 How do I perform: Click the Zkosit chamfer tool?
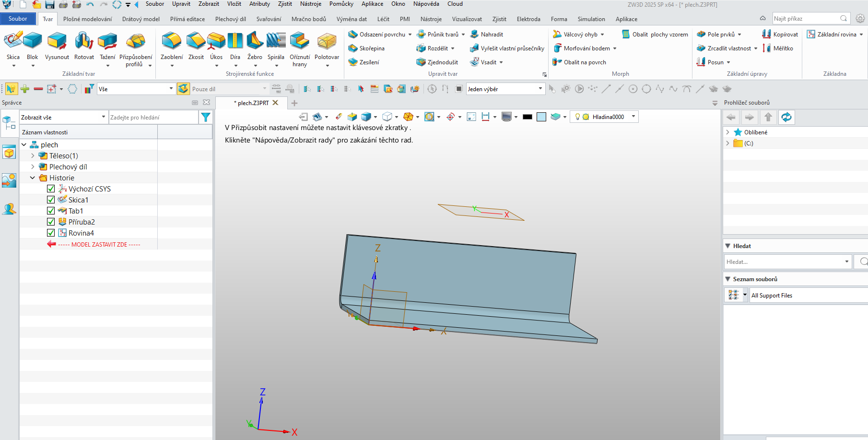[196, 47]
